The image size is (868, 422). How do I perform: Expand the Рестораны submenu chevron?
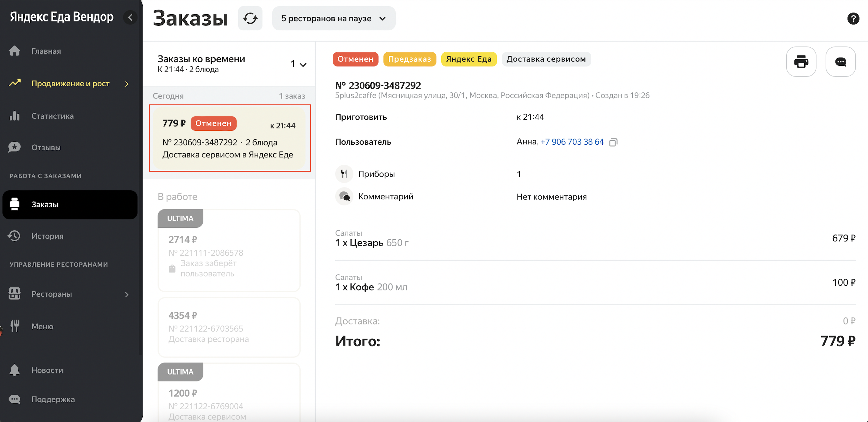(x=127, y=294)
